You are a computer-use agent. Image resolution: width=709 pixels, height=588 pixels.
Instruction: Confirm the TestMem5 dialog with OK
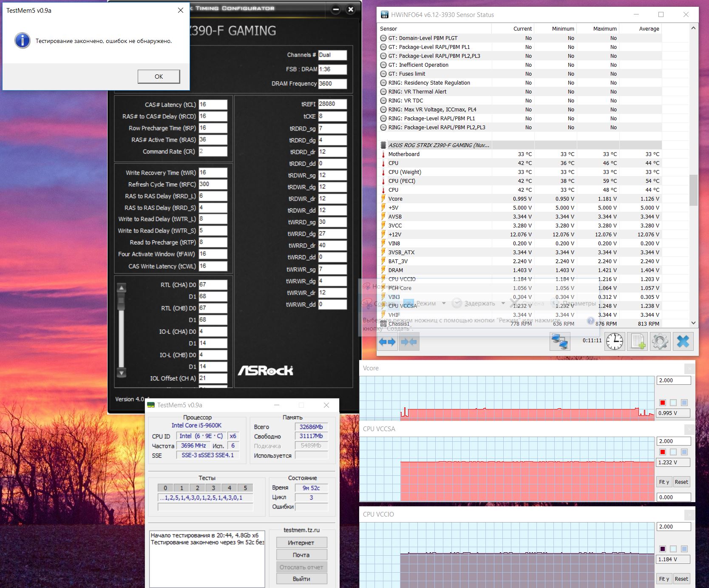coord(159,77)
